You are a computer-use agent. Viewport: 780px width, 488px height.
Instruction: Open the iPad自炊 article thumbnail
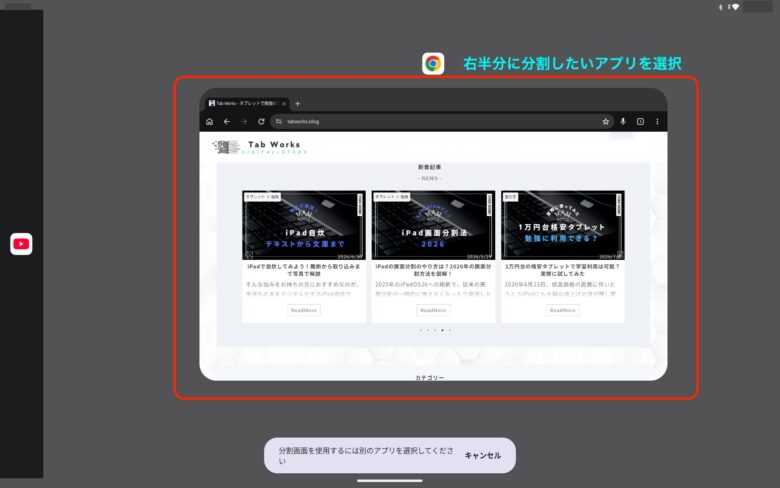tap(304, 225)
